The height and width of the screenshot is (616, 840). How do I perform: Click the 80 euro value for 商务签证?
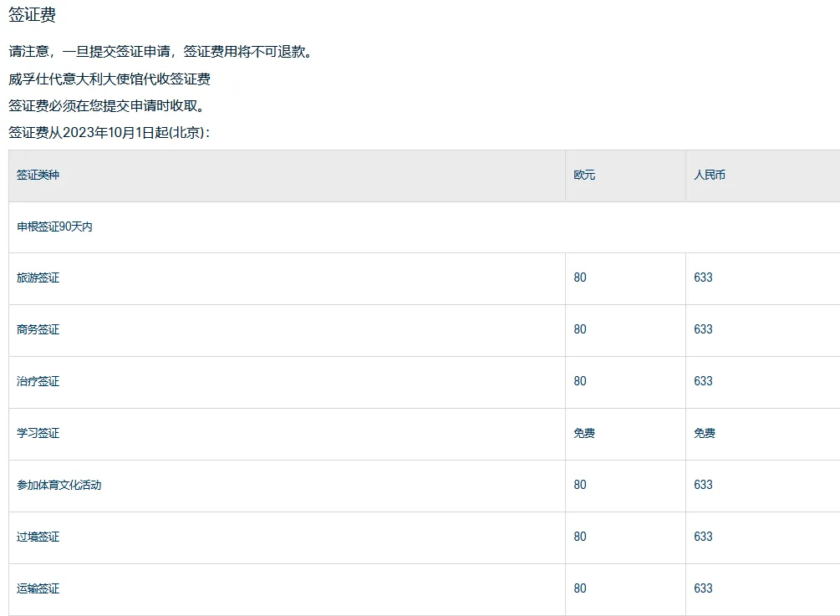pos(580,329)
